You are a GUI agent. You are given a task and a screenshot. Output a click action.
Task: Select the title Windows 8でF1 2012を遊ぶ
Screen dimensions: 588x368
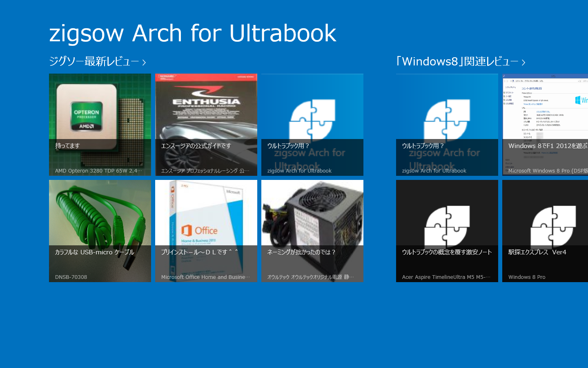point(548,146)
